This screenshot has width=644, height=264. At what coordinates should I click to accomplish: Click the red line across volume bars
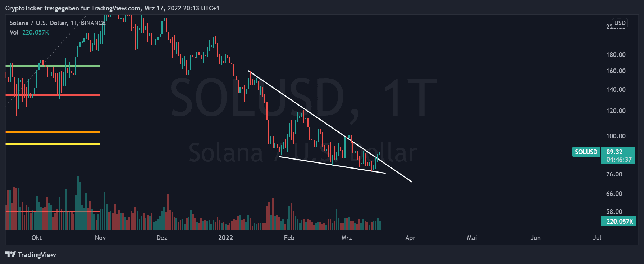(x=53, y=211)
